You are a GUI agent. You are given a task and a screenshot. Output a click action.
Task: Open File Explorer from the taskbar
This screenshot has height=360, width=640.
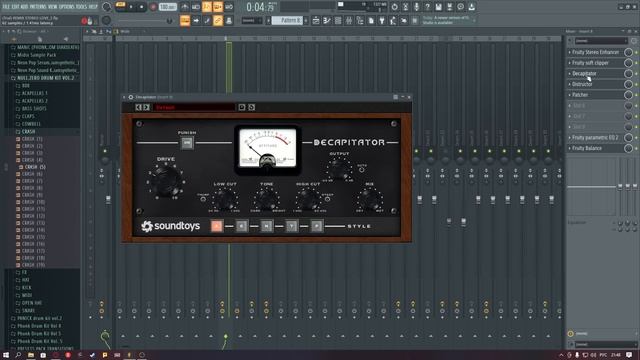tap(31, 355)
